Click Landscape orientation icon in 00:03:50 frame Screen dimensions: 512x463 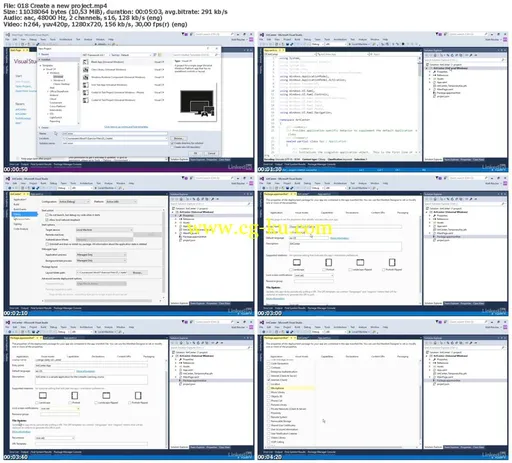click(x=43, y=395)
